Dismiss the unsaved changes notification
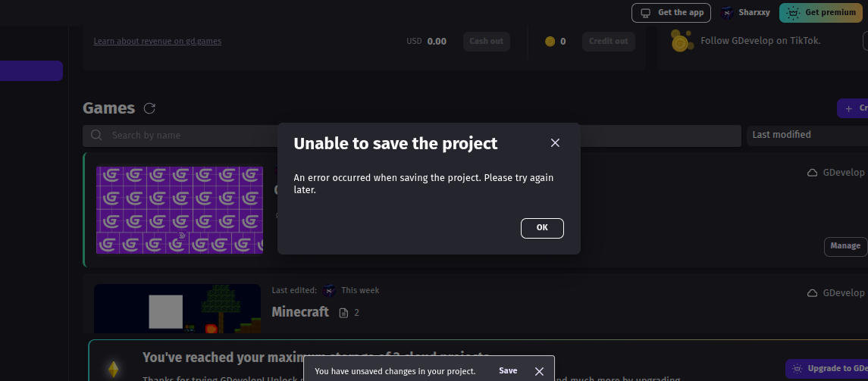The width and height of the screenshot is (868, 381). click(539, 371)
